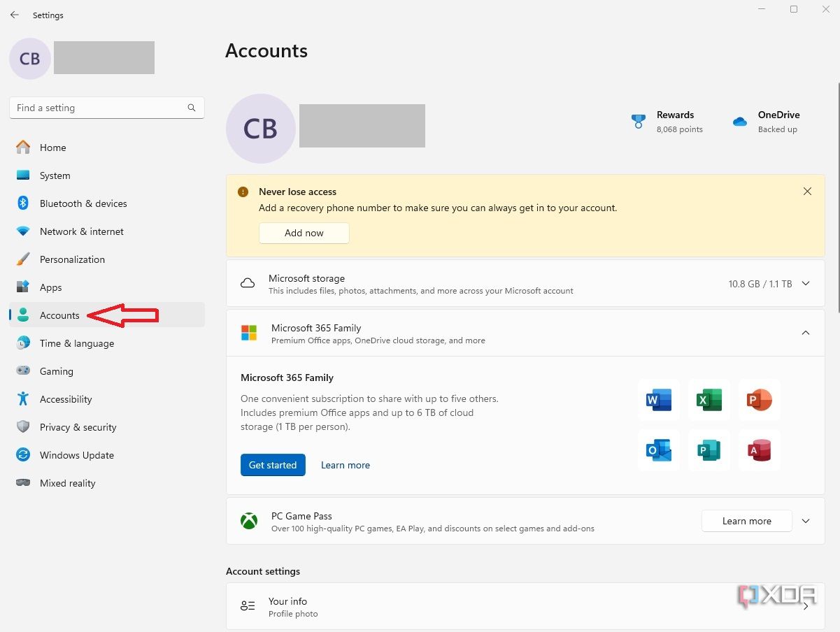Select the Publisher app icon

[709, 450]
